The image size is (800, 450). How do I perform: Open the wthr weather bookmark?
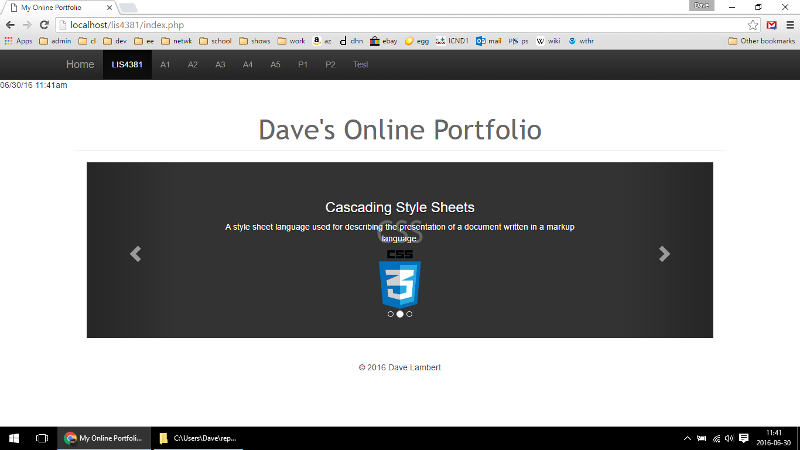[581, 41]
